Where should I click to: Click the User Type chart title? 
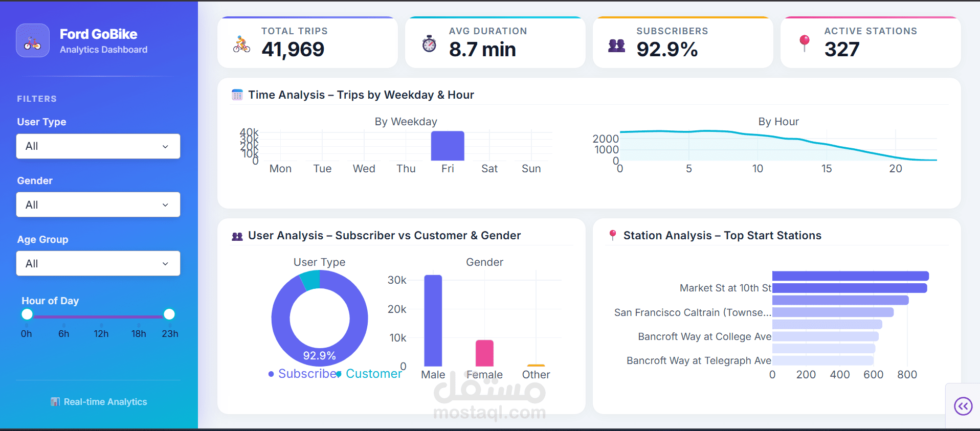319,262
